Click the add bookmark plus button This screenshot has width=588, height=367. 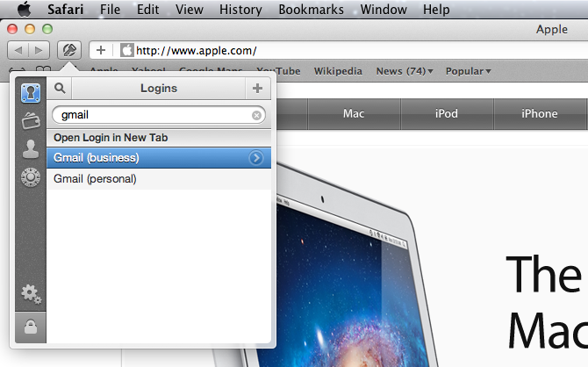point(101,50)
